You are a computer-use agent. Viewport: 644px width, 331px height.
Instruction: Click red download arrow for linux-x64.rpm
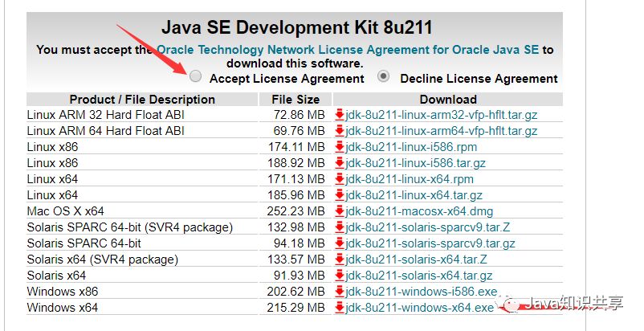coord(339,178)
